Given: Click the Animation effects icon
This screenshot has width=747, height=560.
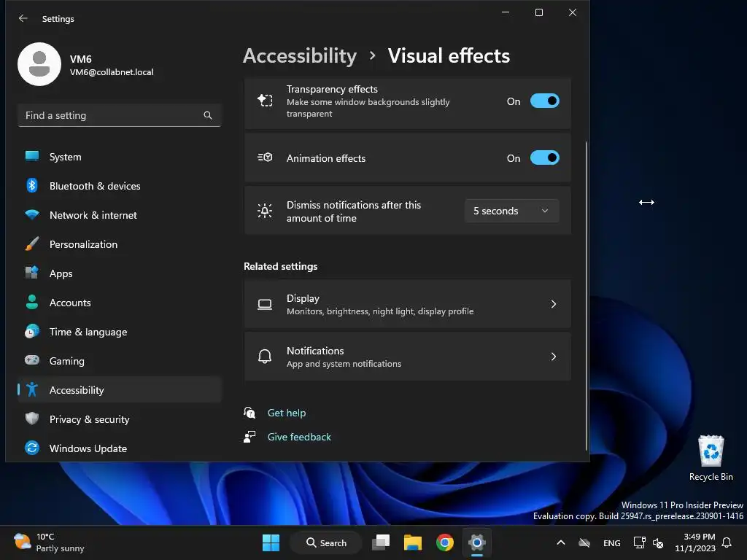Looking at the screenshot, I should pyautogui.click(x=265, y=157).
